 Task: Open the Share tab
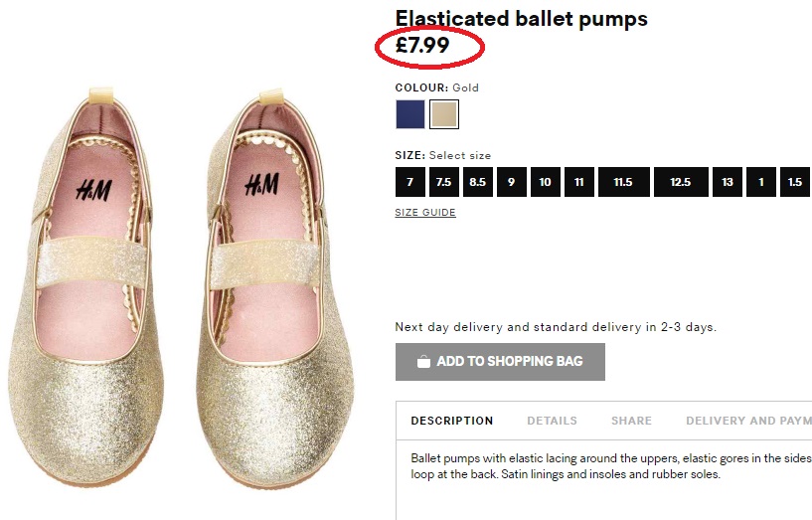click(x=631, y=421)
